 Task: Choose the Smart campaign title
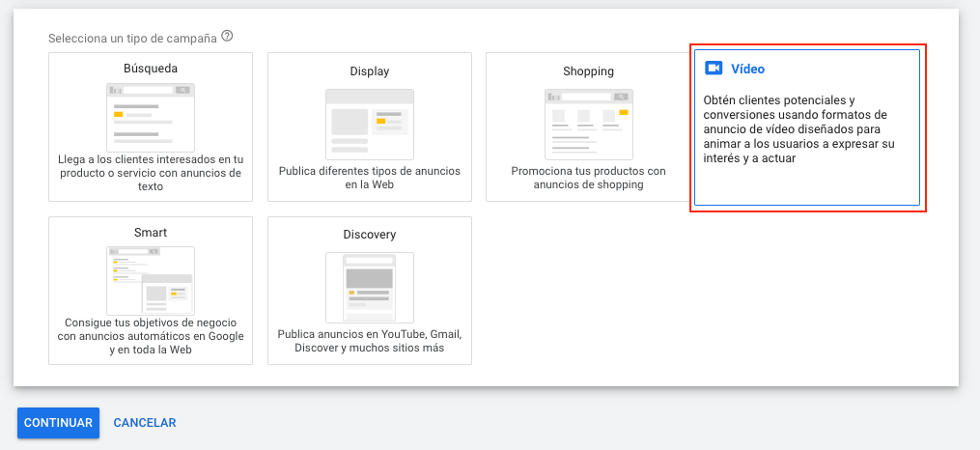point(151,233)
